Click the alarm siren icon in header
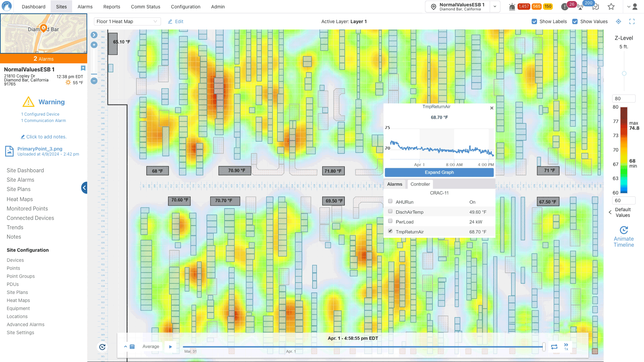This screenshot has width=644, height=362. pyautogui.click(x=512, y=7)
